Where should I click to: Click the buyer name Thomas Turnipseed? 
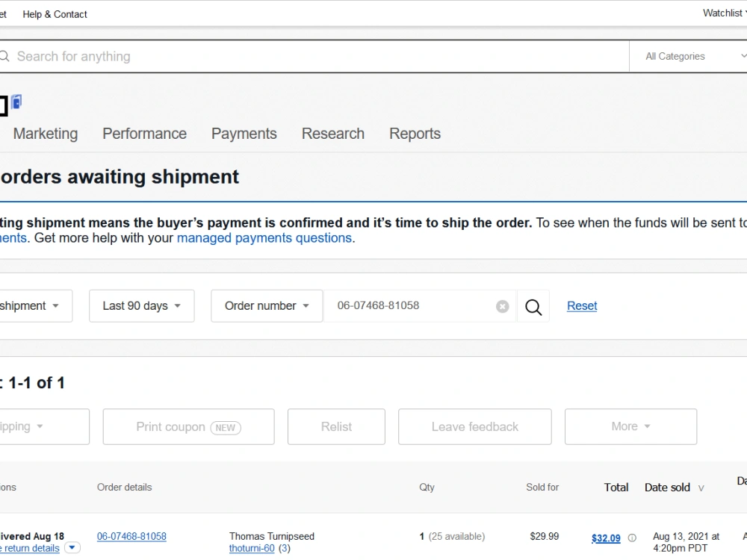pos(272,536)
